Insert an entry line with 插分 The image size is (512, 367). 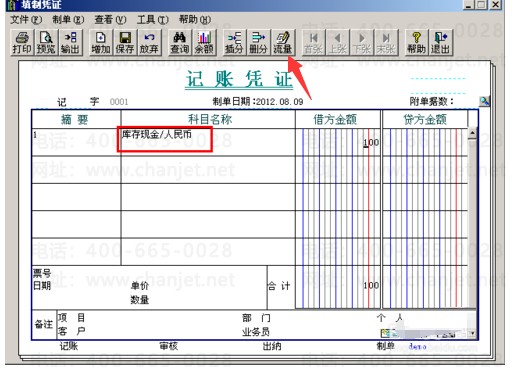(234, 43)
